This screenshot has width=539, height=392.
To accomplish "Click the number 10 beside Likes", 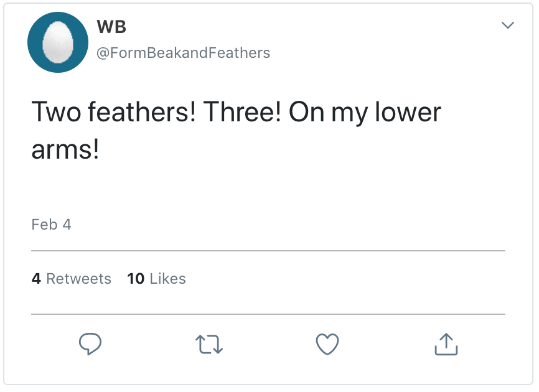I will pyautogui.click(x=136, y=279).
